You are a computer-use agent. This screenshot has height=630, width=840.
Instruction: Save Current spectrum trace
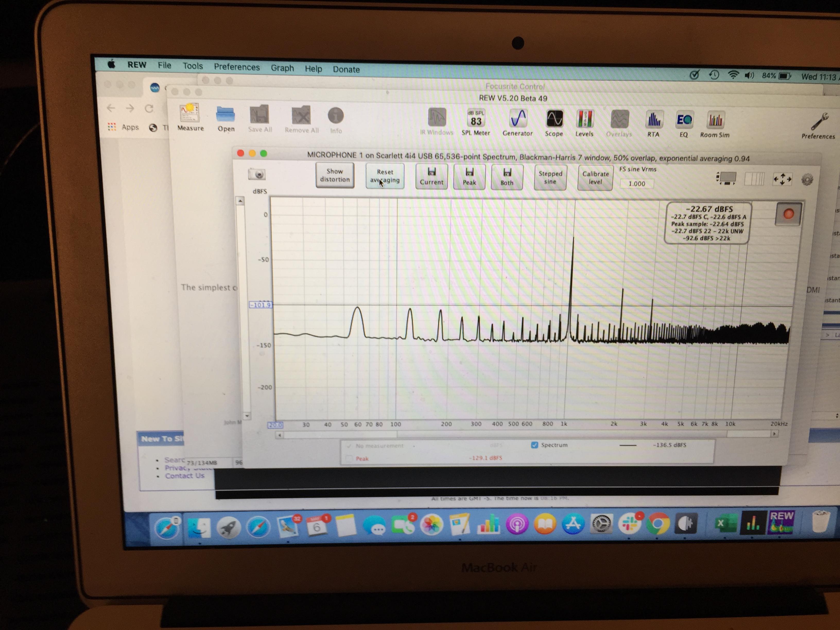pos(431,177)
